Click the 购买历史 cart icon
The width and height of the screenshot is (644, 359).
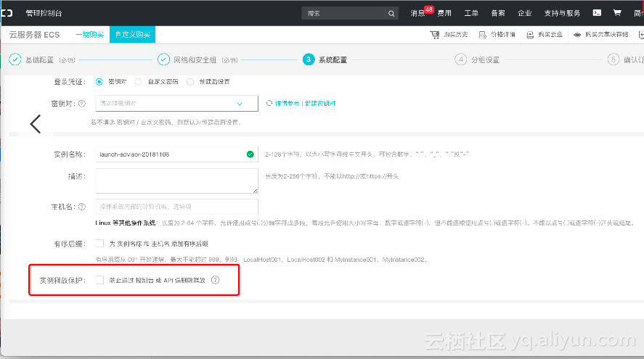434,35
